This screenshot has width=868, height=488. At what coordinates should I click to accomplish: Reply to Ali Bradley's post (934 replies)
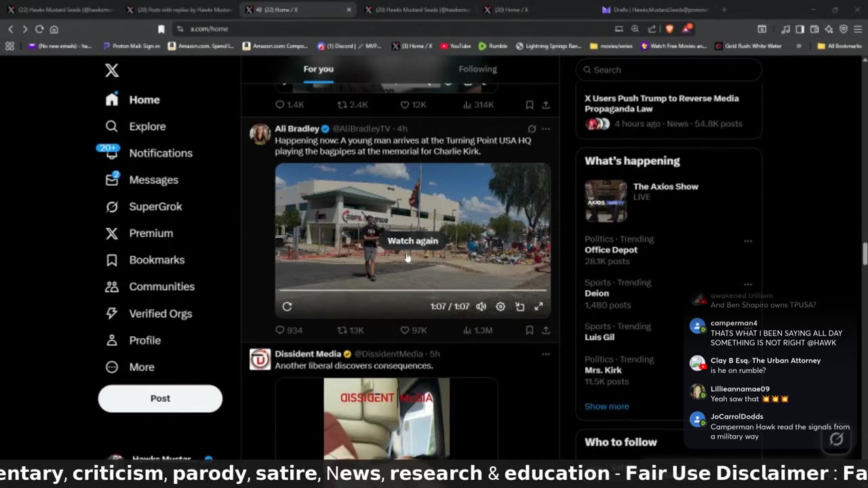click(x=288, y=330)
